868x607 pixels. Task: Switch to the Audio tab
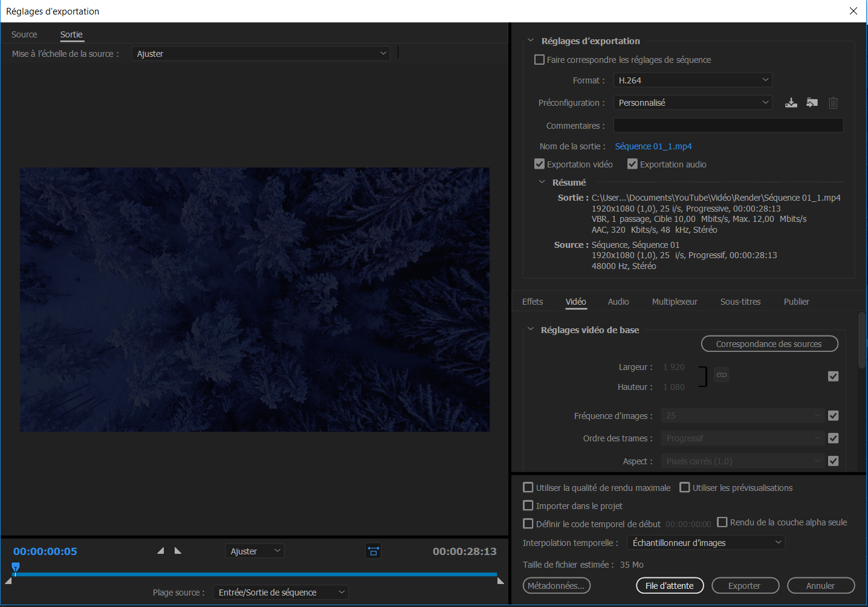pyautogui.click(x=618, y=302)
